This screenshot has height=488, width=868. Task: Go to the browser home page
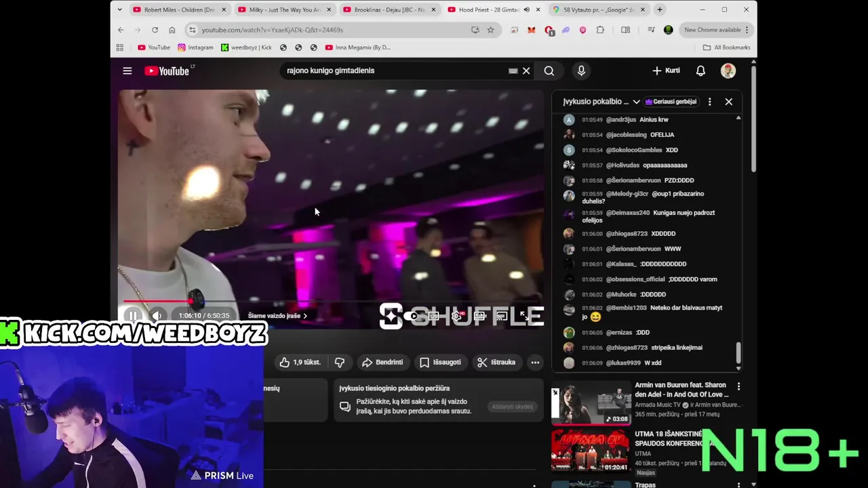pyautogui.click(x=172, y=30)
